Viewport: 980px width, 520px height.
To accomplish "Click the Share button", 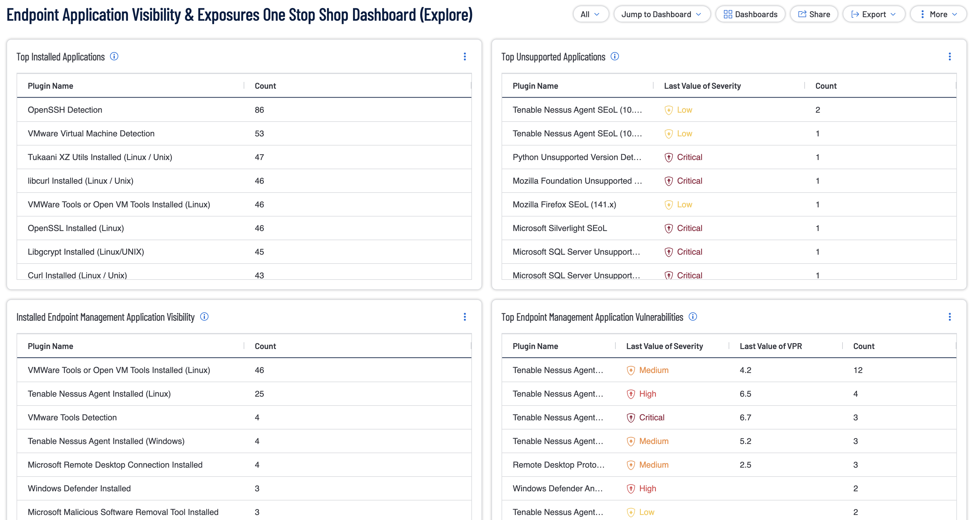I will (814, 14).
